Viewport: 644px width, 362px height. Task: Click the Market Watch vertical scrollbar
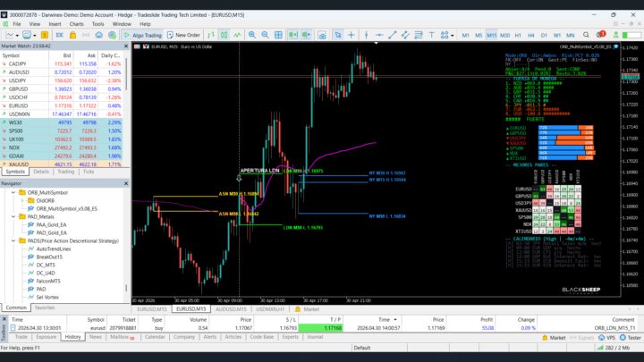point(126,75)
